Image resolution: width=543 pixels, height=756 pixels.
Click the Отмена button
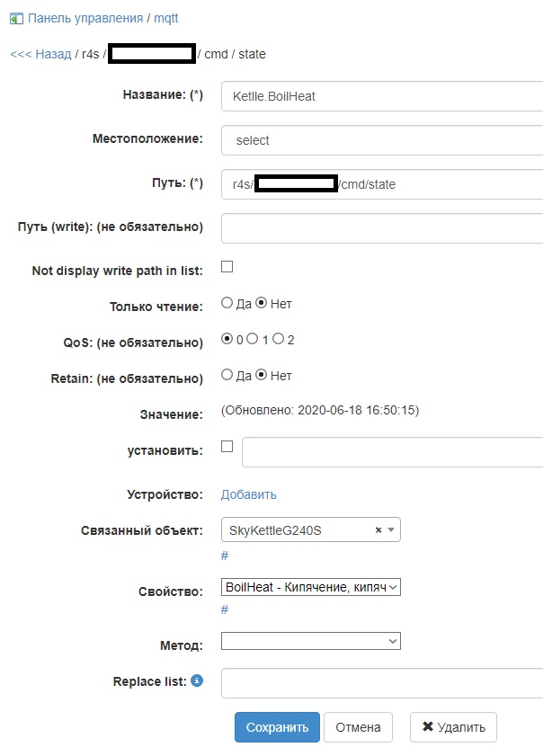[x=358, y=727]
